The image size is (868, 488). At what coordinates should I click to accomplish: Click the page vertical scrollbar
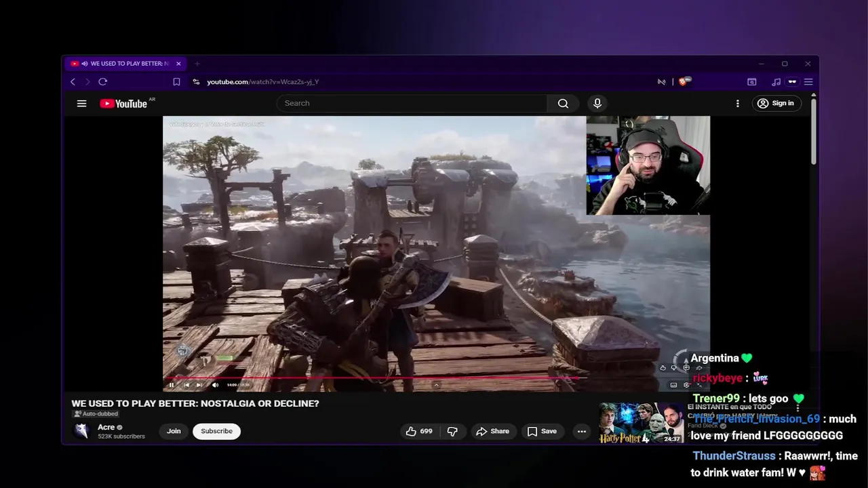point(813,131)
